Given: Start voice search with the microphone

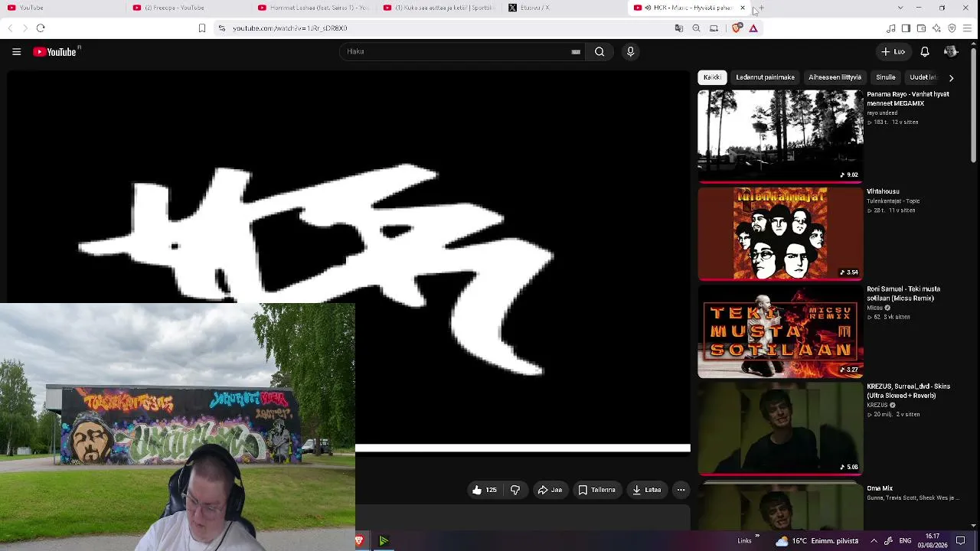Looking at the screenshot, I should pos(631,52).
